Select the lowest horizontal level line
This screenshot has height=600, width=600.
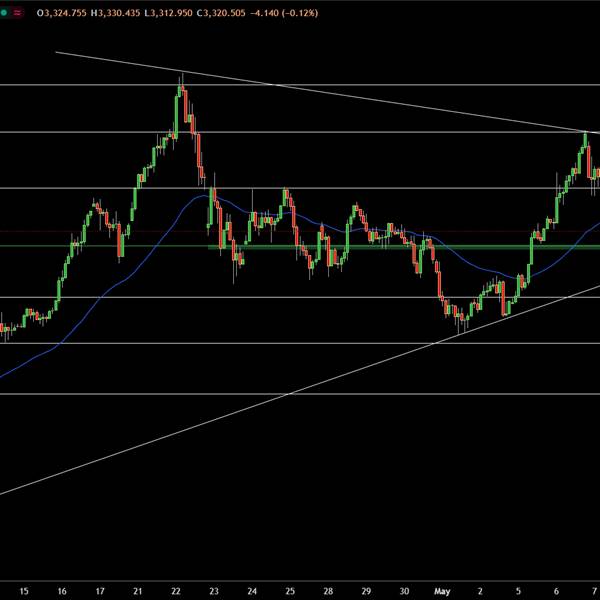(x=300, y=394)
